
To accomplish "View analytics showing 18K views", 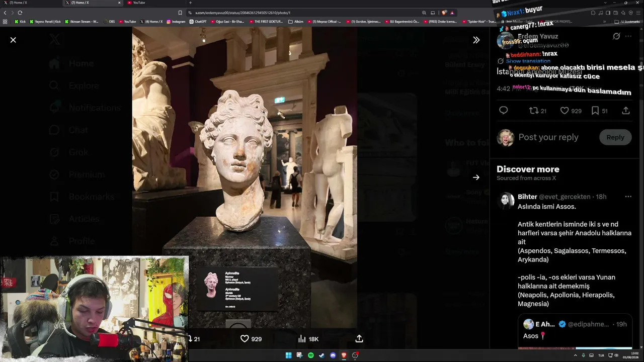I will 308,339.
